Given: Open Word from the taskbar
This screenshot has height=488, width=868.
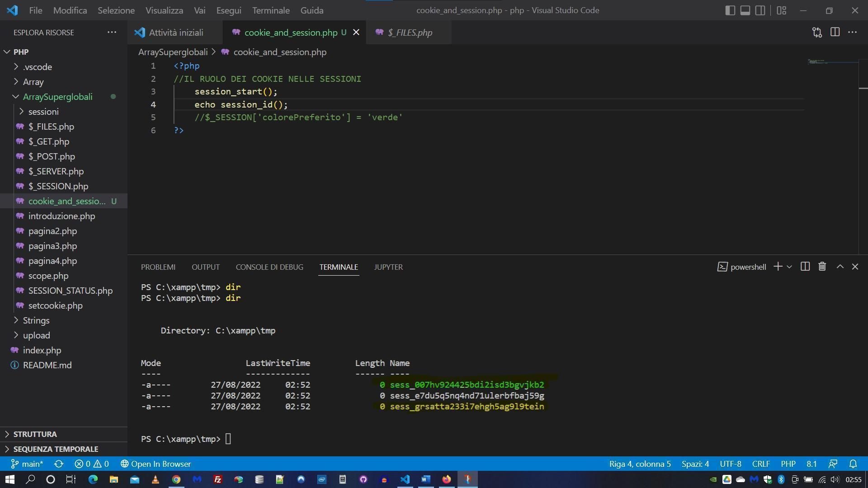Looking at the screenshot, I should 425,479.
